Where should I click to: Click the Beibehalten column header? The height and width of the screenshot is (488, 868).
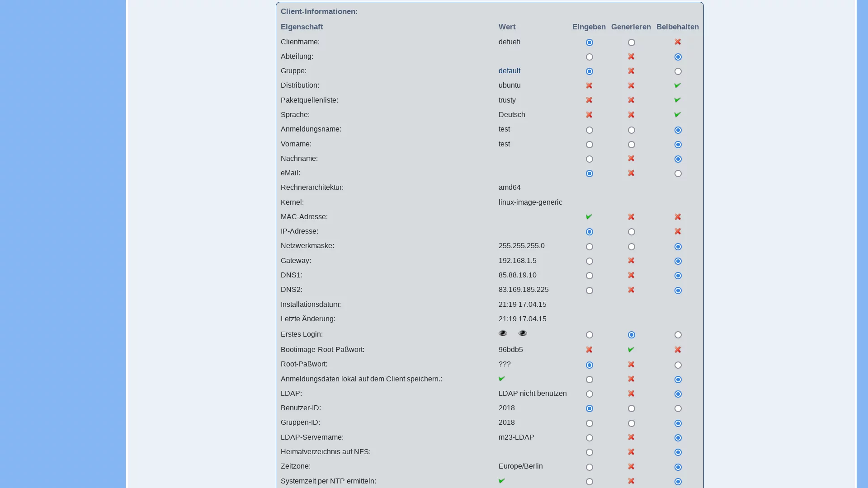677,27
